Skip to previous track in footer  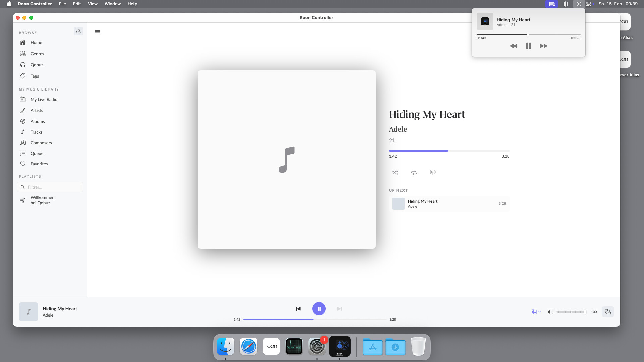tap(298, 309)
